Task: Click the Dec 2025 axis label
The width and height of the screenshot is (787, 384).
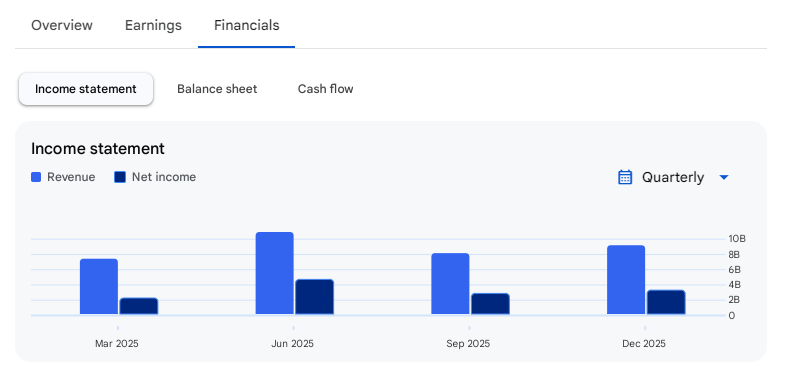Action: pos(644,344)
